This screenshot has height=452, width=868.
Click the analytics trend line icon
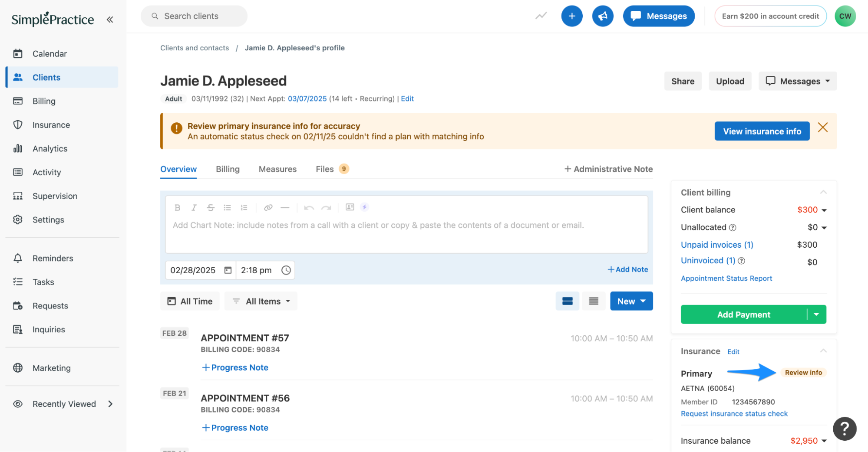tap(541, 16)
